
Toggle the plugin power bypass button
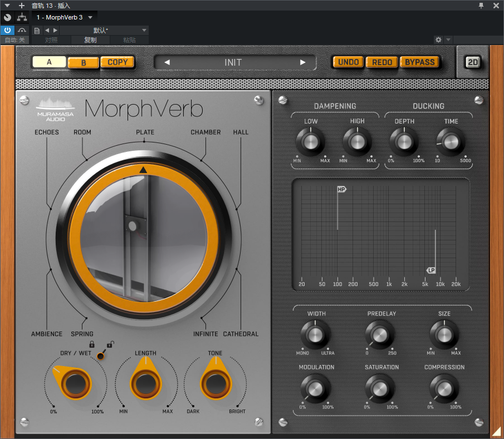[x=7, y=30]
